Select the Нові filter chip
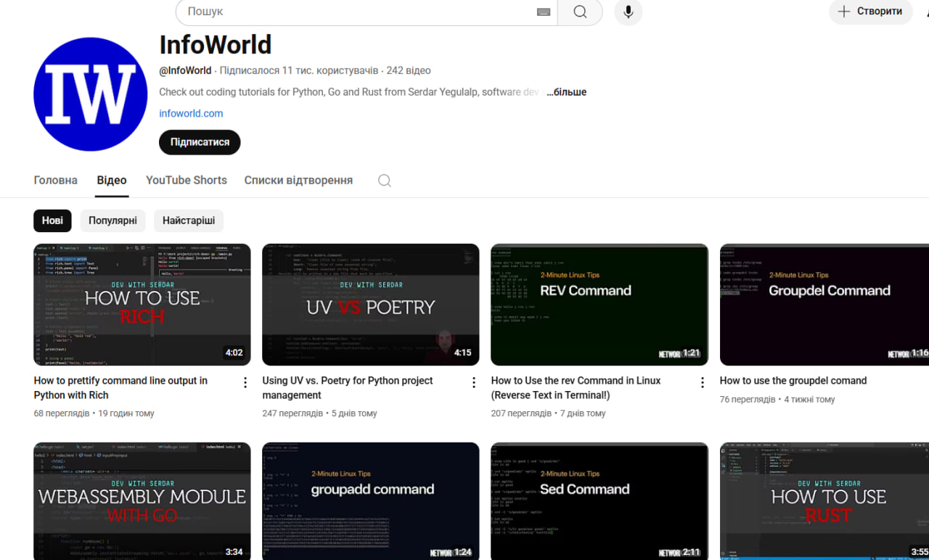929x560 pixels. tap(52, 221)
